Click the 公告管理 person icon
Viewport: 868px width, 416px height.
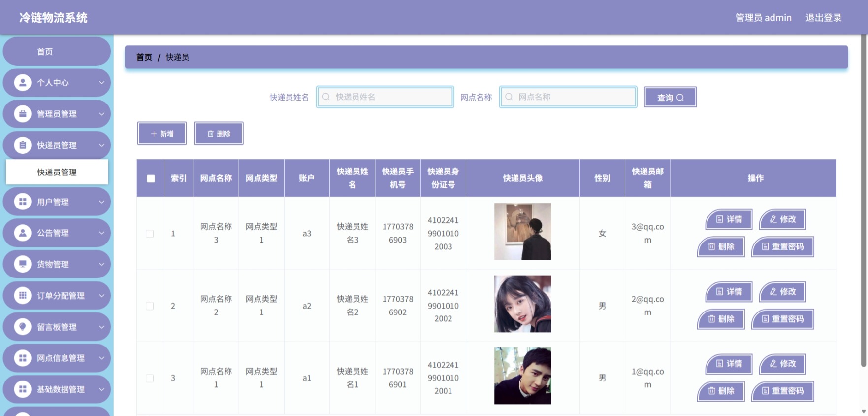click(23, 233)
